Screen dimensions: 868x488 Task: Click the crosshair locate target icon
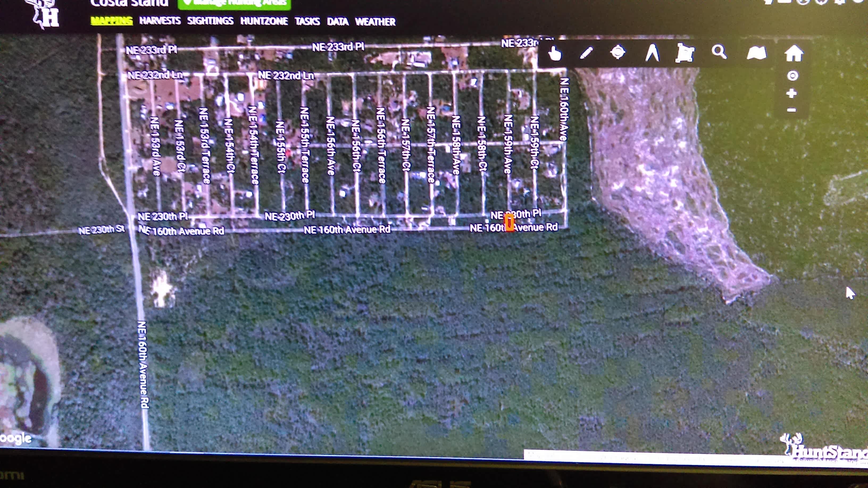pyautogui.click(x=618, y=53)
